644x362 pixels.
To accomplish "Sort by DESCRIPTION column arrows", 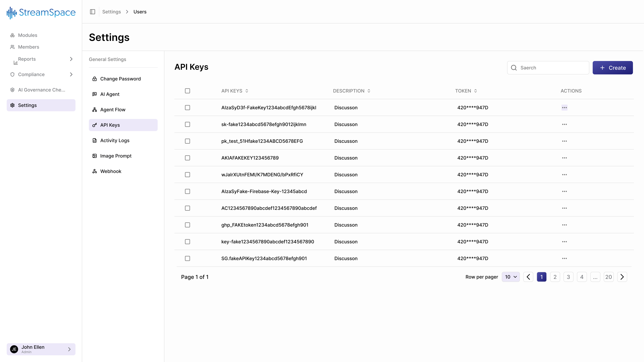I will click(369, 91).
